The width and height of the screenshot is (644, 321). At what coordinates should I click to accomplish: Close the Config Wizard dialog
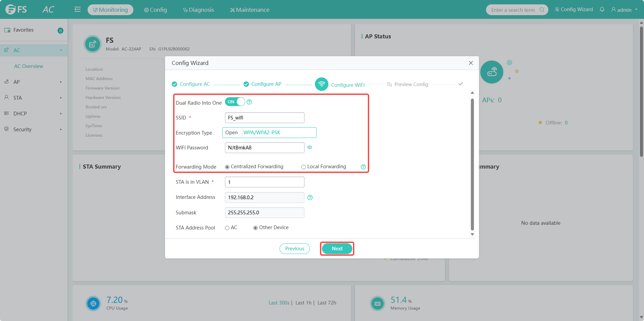pos(471,63)
